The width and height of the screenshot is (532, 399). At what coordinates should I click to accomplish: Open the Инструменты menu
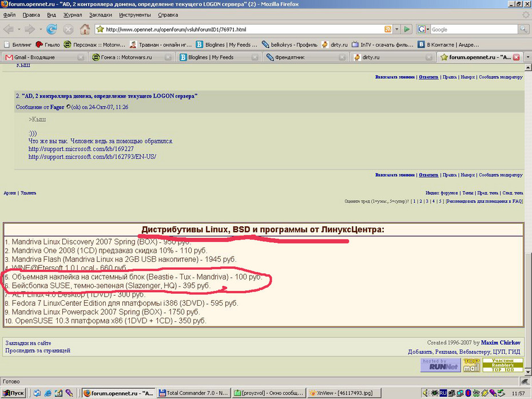tap(135, 15)
